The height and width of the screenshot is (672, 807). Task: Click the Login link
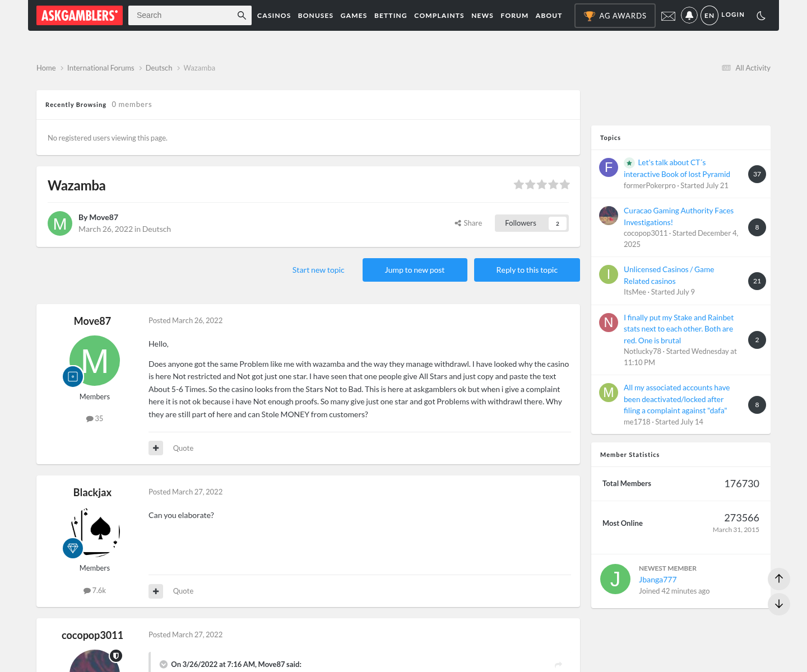pyautogui.click(x=733, y=15)
